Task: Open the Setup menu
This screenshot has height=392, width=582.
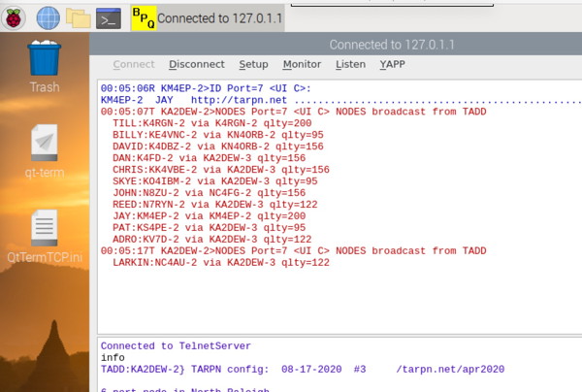Action: click(x=253, y=64)
